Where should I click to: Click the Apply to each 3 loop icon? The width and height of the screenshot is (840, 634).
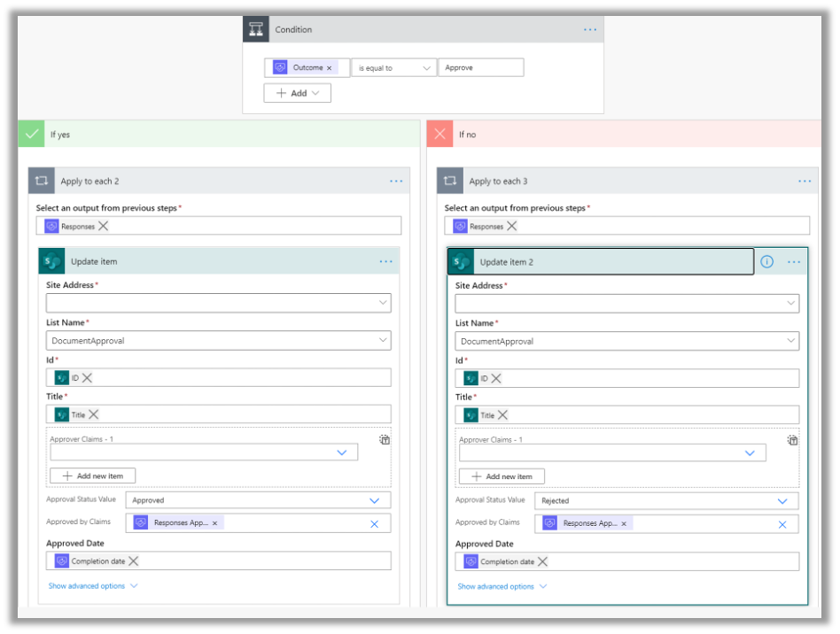[x=450, y=181]
